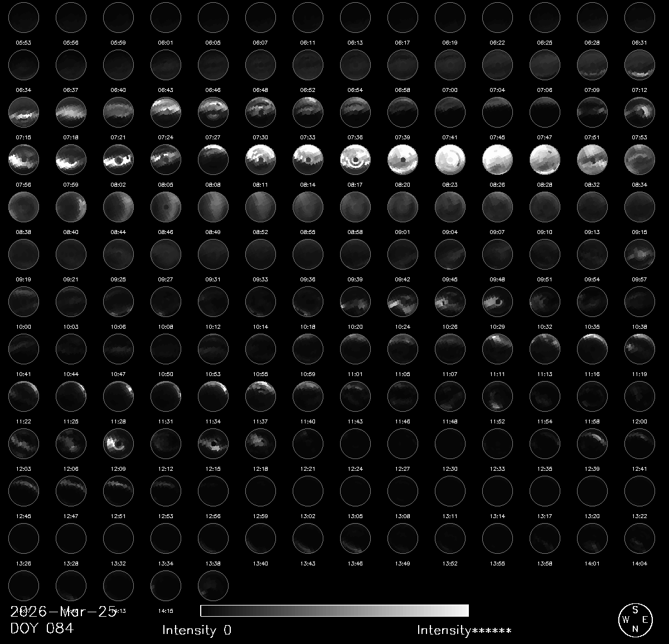The width and height of the screenshot is (669, 644).
Task: Open the 12:09 aurora thumbnail
Action: click(x=118, y=443)
